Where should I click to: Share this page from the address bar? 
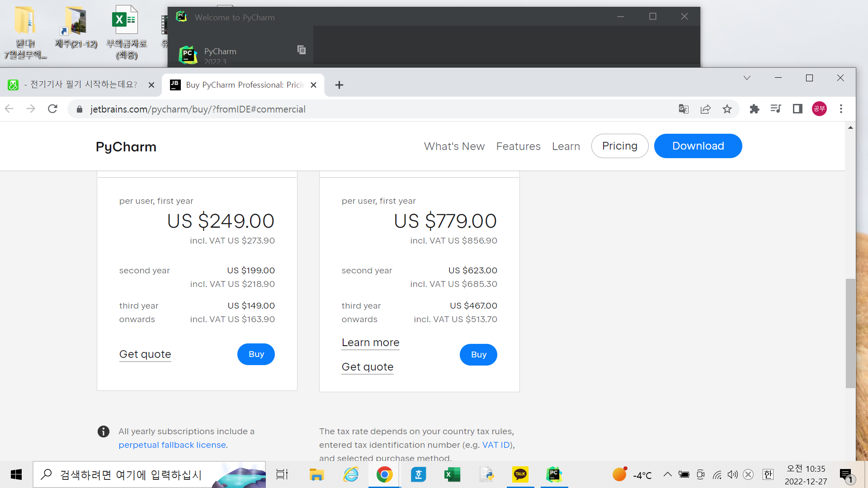705,109
